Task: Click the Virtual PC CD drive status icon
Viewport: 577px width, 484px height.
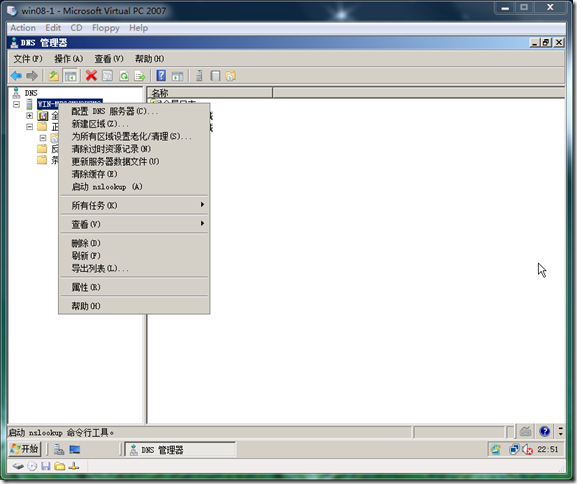Action: click(32, 467)
